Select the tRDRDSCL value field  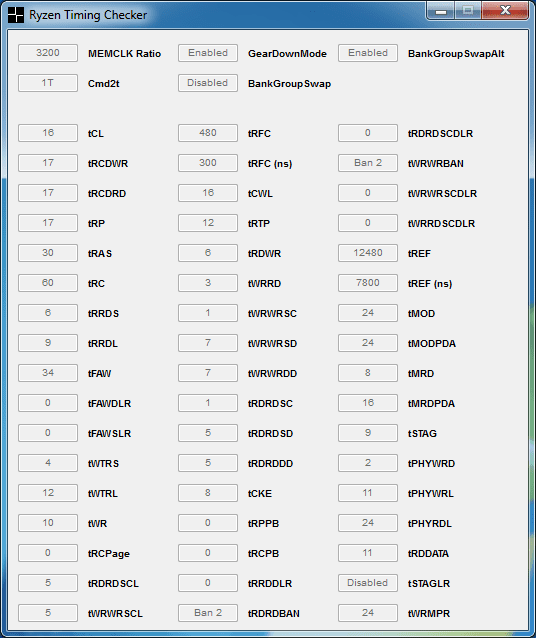click(48, 583)
